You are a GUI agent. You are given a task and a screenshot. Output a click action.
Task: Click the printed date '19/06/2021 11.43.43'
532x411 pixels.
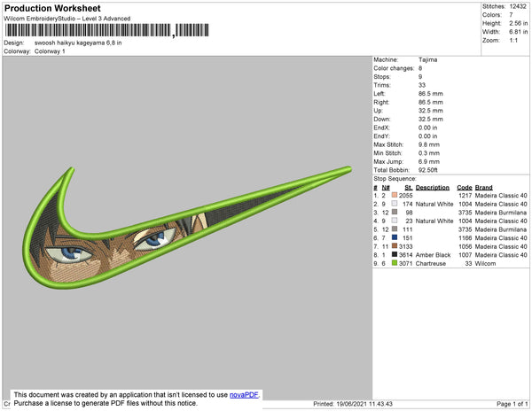364,404
